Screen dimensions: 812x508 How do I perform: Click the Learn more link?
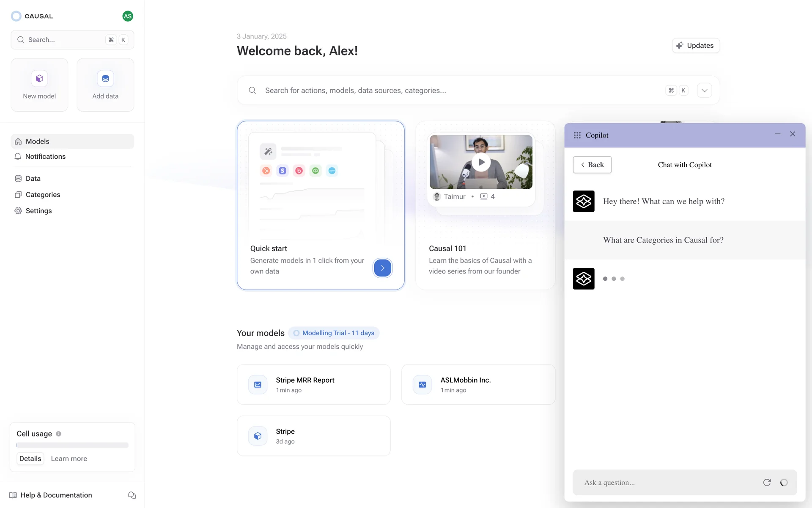69,458
